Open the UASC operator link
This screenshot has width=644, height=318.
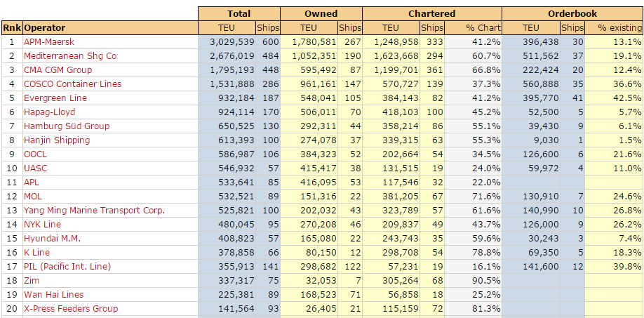(x=35, y=168)
